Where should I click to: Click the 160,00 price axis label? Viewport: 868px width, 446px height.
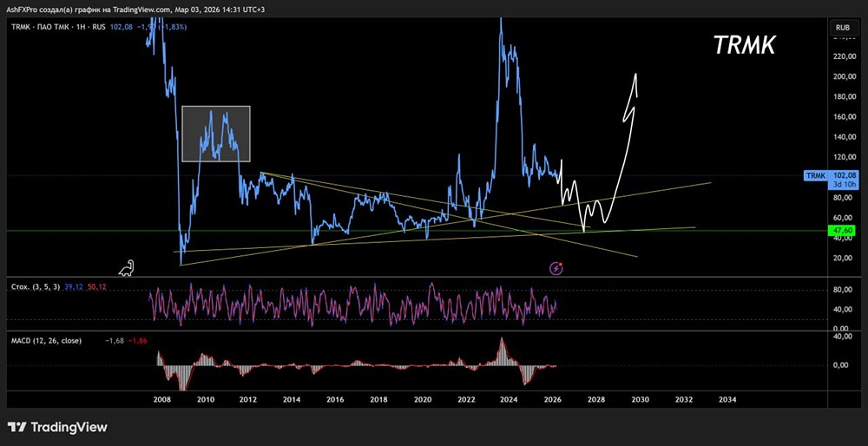(x=845, y=117)
